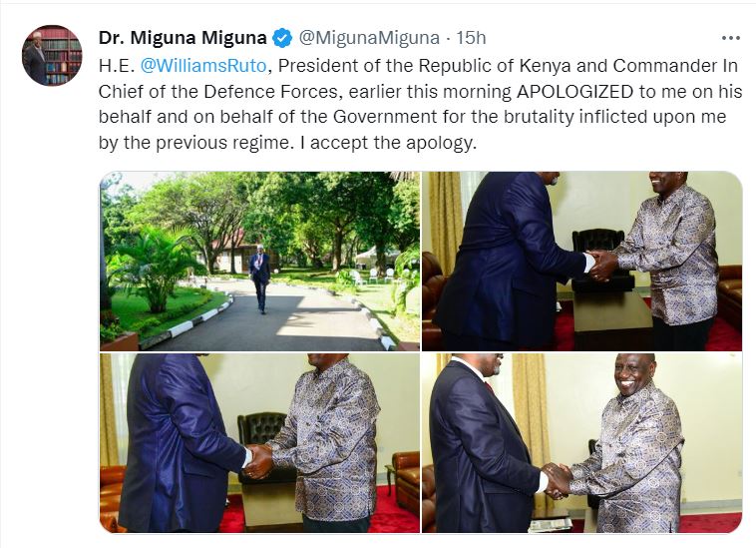
Task: Open the tweet's three-dot more options menu
Action: 730,38
